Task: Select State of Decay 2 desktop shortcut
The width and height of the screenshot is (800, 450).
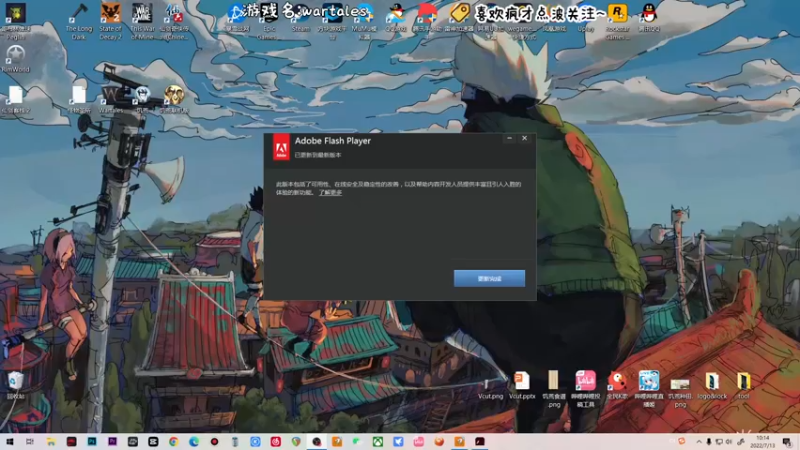Action: [110, 21]
